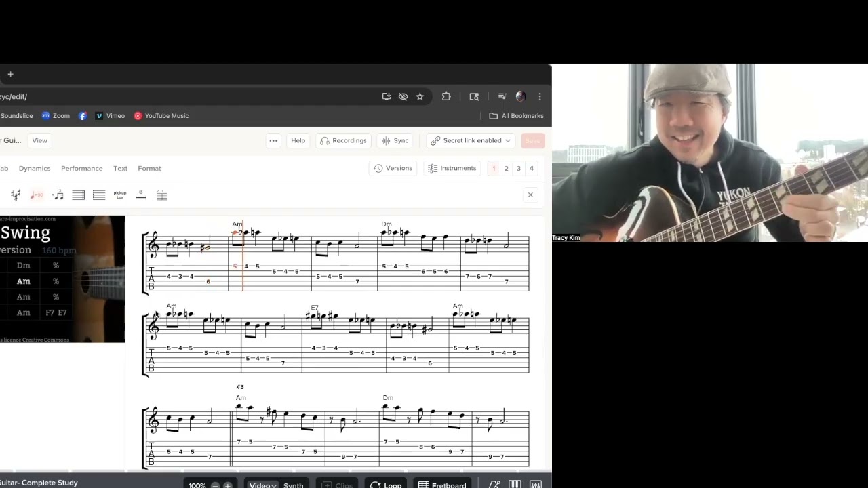This screenshot has width=868, height=488.
Task: Select voice 2
Action: [x=506, y=168]
